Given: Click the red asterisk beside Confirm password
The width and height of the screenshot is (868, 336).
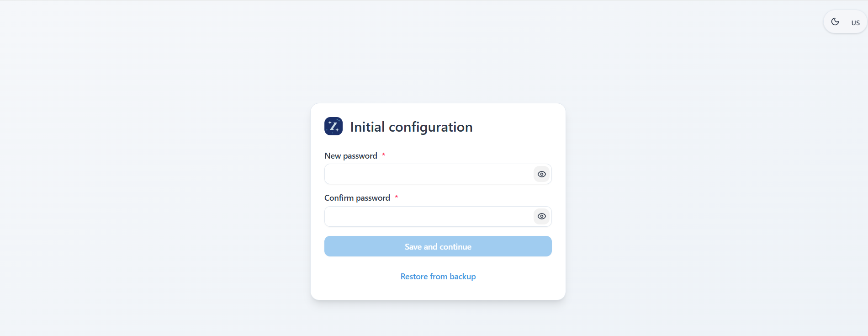Looking at the screenshot, I should pos(397,197).
